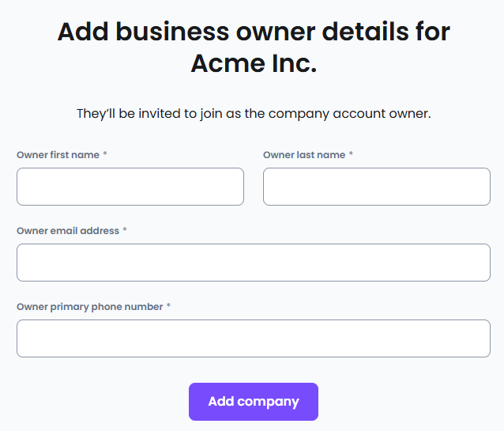Click the "Acme Inc." company name in the heading
Screen dimensions: 504x431
(x=254, y=64)
